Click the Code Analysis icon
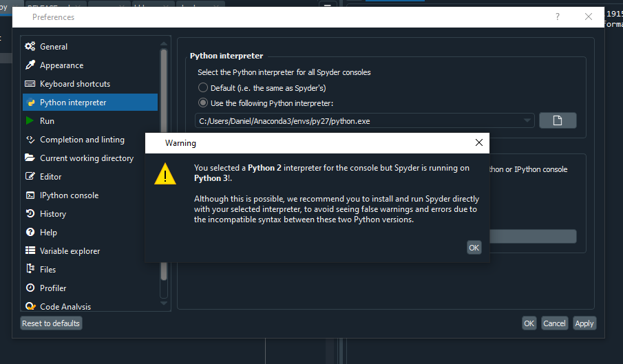This screenshot has width=623, height=364. (x=30, y=306)
